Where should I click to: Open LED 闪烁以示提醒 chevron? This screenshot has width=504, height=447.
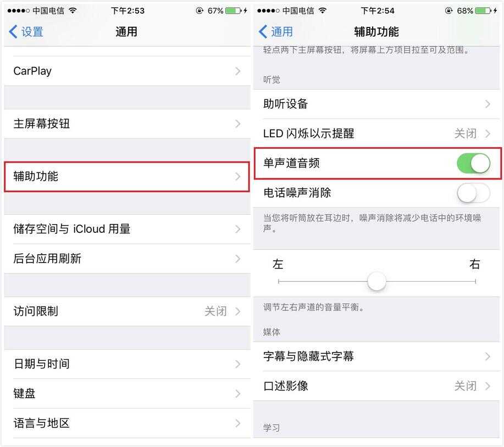pyautogui.click(x=488, y=133)
